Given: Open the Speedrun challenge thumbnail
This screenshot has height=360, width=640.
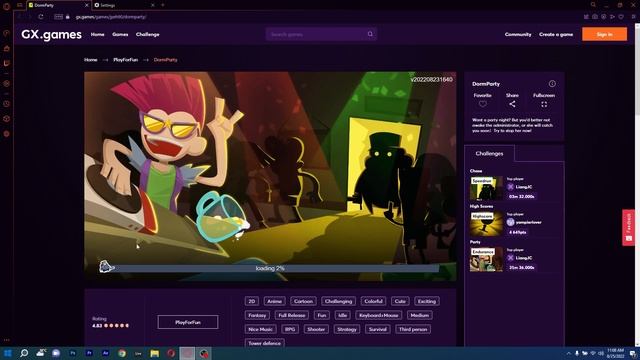Looking at the screenshot, I should click(x=486, y=188).
